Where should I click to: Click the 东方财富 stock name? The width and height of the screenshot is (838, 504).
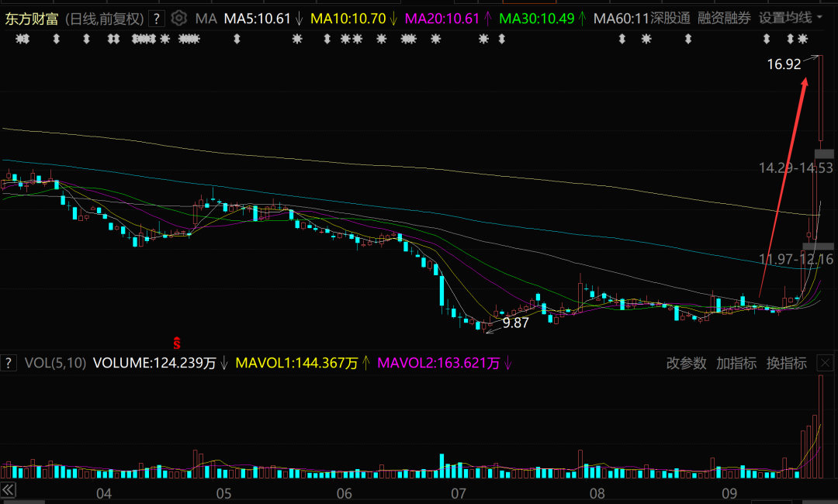click(x=32, y=19)
